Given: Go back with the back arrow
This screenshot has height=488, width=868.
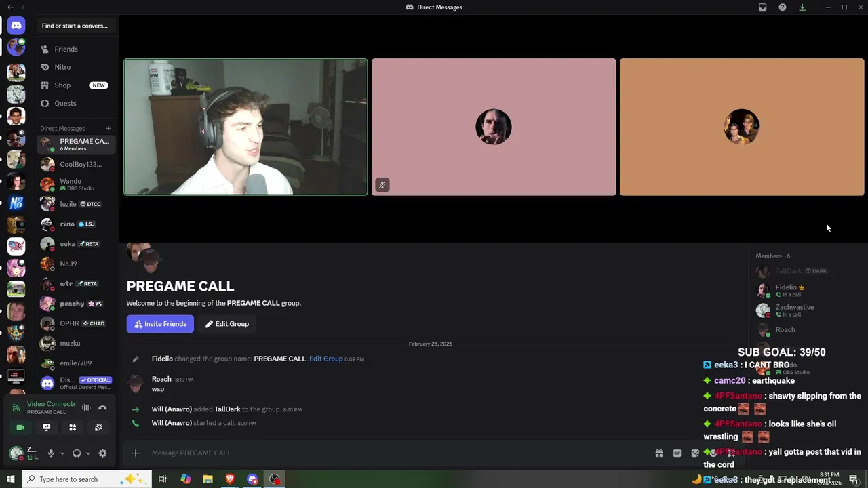Looking at the screenshot, I should pyautogui.click(x=10, y=7).
